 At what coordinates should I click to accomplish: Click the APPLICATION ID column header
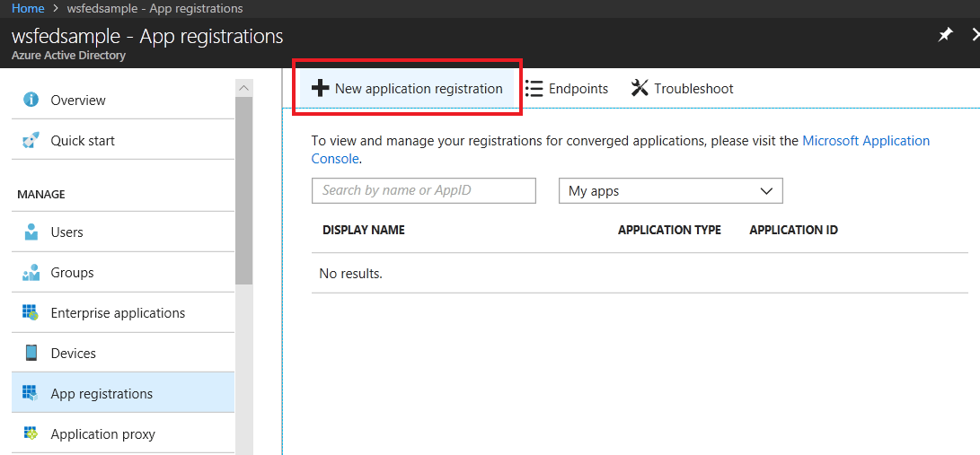(x=794, y=231)
